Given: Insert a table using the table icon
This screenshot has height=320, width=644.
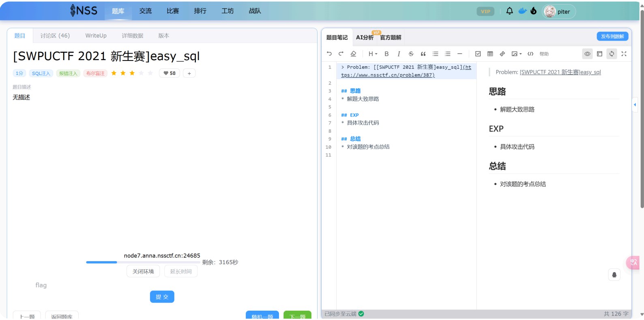Looking at the screenshot, I should click(490, 54).
